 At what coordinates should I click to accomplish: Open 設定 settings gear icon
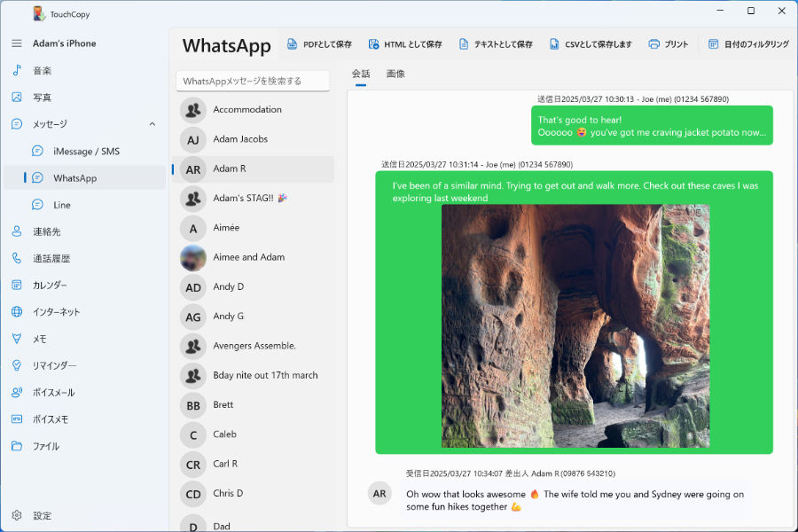(17, 515)
